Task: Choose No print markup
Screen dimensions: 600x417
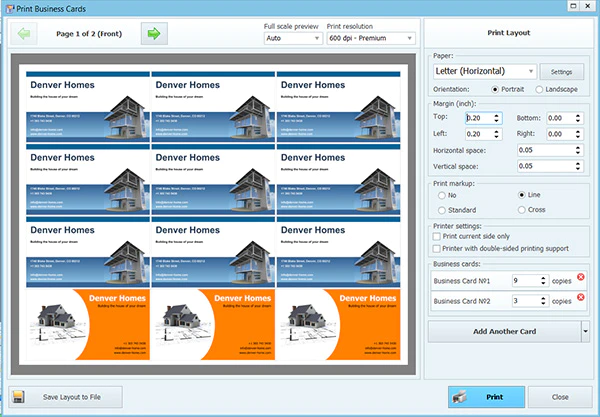Action: tap(442, 195)
